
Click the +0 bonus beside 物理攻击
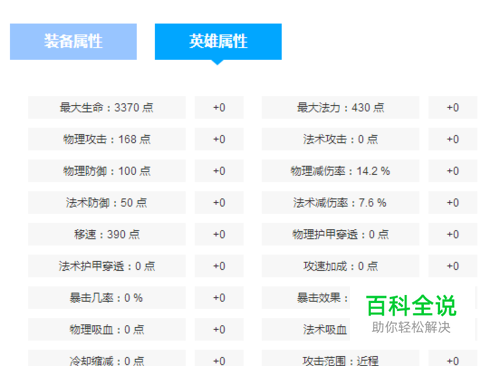(219, 139)
